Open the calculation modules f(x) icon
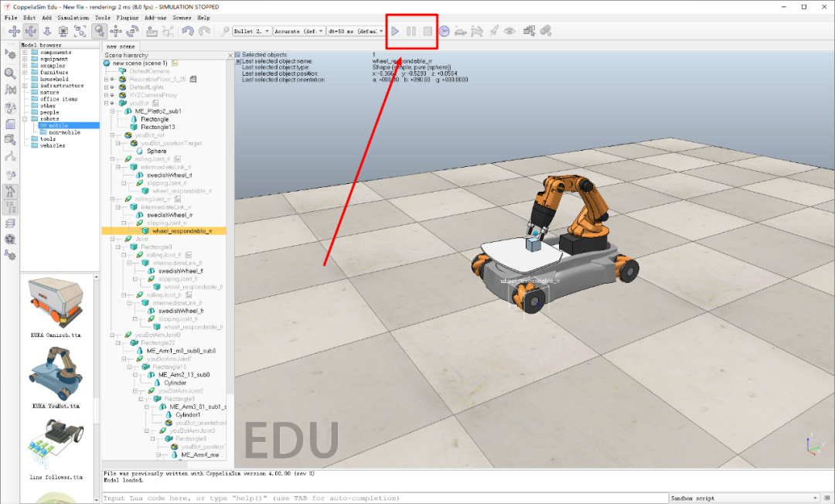Screen dimensions: 835x504 10,90
